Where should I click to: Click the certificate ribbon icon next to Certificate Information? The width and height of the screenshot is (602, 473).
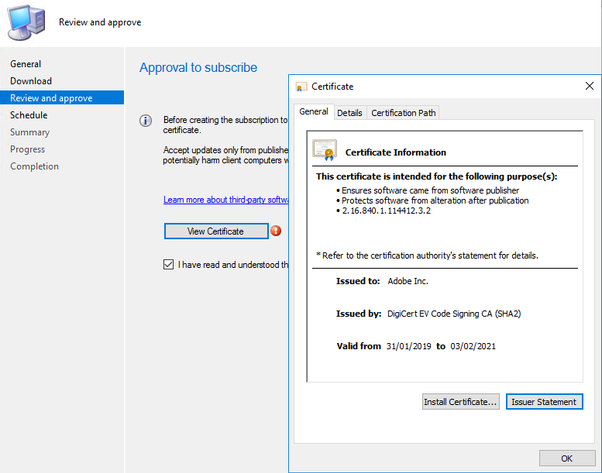(x=325, y=150)
